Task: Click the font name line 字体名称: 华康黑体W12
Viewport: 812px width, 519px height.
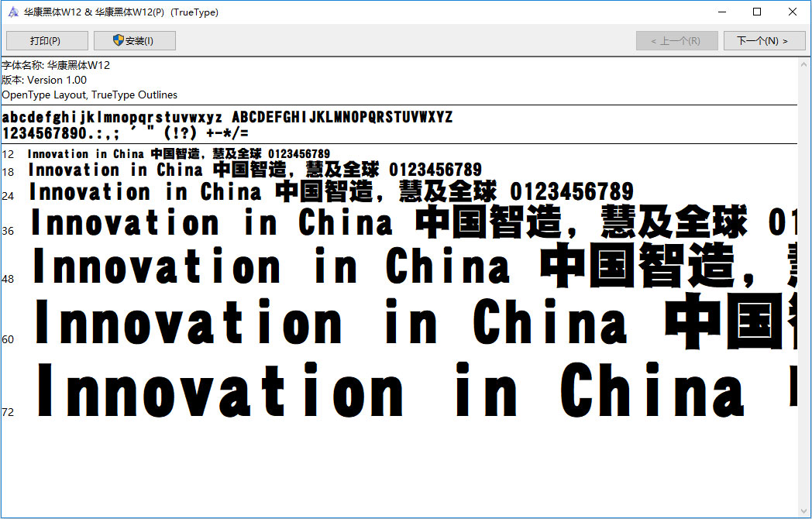Action: coord(56,66)
